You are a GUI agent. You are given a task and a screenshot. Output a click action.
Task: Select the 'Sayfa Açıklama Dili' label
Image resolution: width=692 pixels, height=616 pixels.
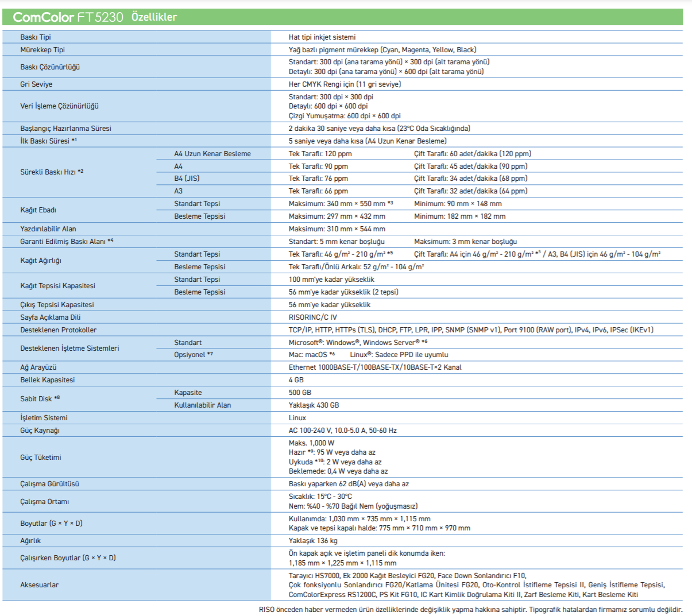[x=51, y=317]
